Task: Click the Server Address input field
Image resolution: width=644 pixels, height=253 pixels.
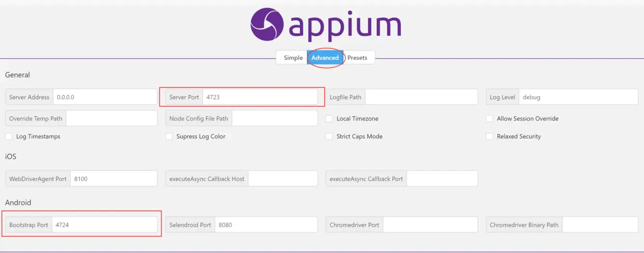Action: click(x=105, y=97)
